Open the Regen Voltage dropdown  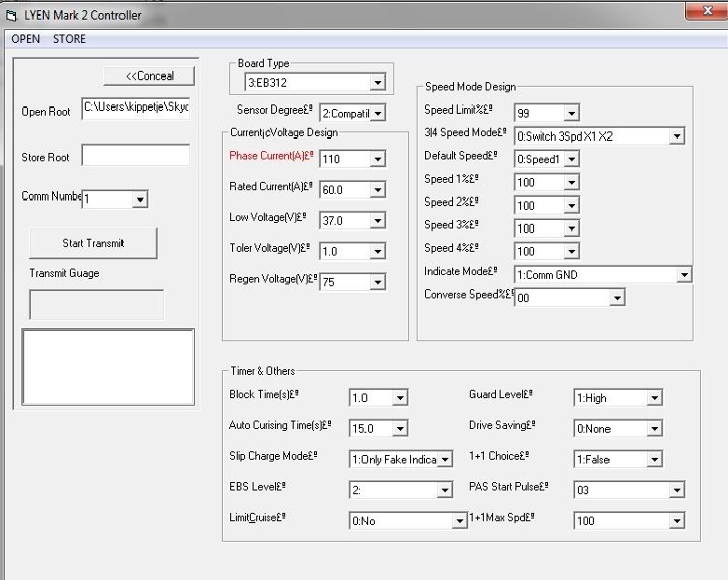pyautogui.click(x=377, y=283)
